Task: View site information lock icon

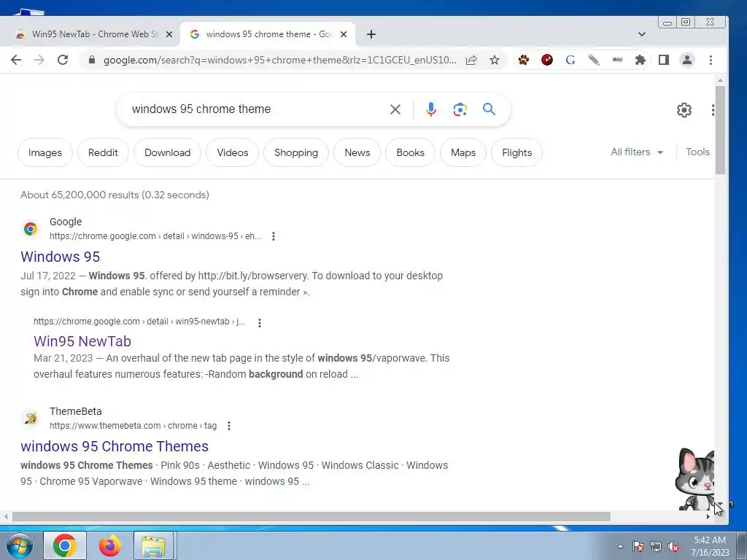Action: point(92,60)
